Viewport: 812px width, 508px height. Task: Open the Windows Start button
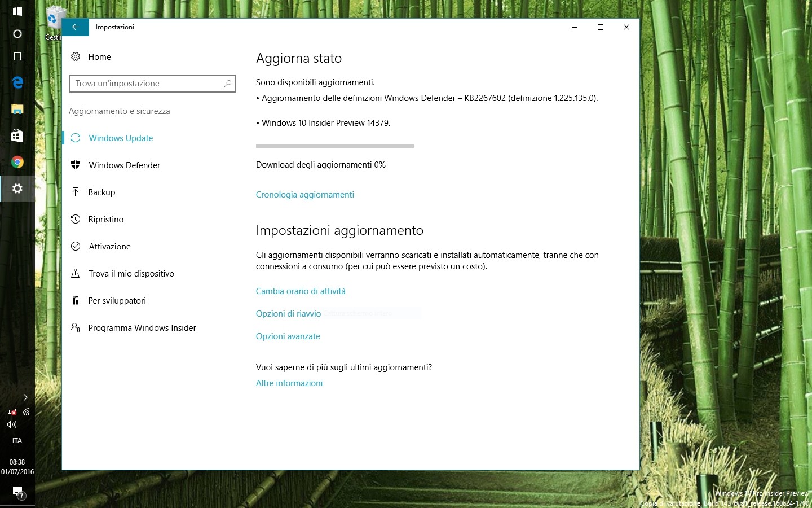tap(17, 11)
